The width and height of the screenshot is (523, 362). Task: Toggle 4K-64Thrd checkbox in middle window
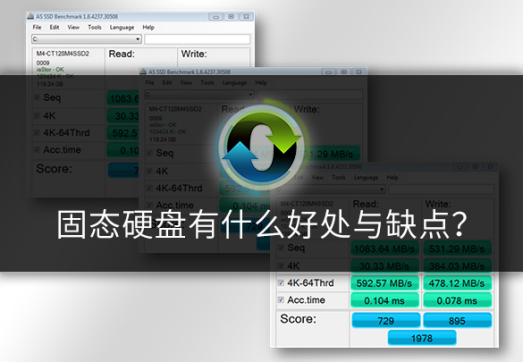pos(150,188)
